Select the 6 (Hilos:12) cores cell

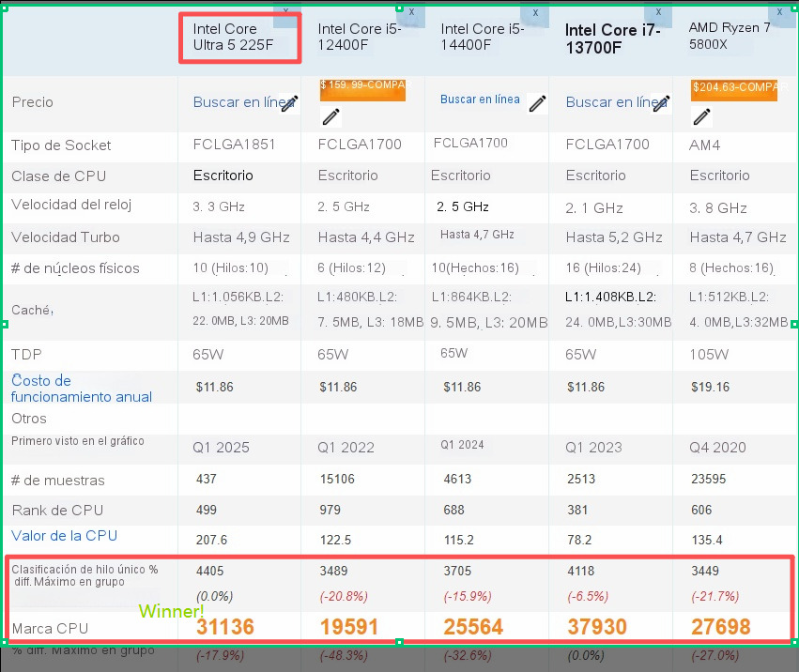coord(351,268)
